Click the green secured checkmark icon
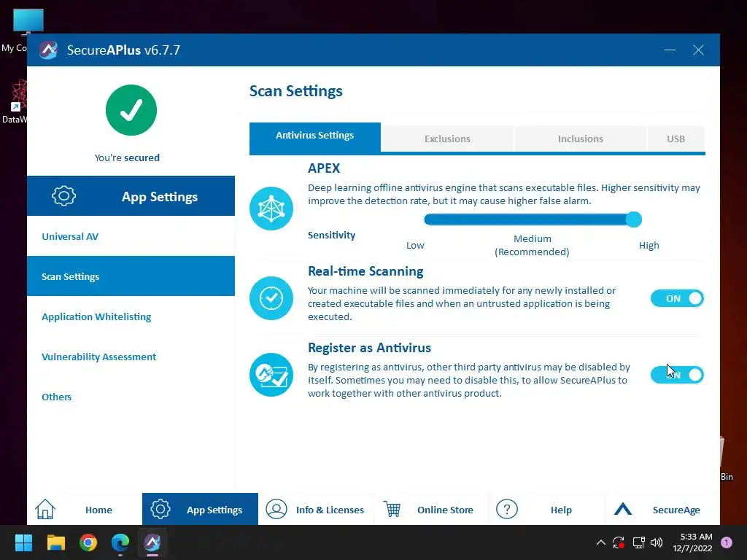Viewport: 747px width, 560px height. (131, 110)
